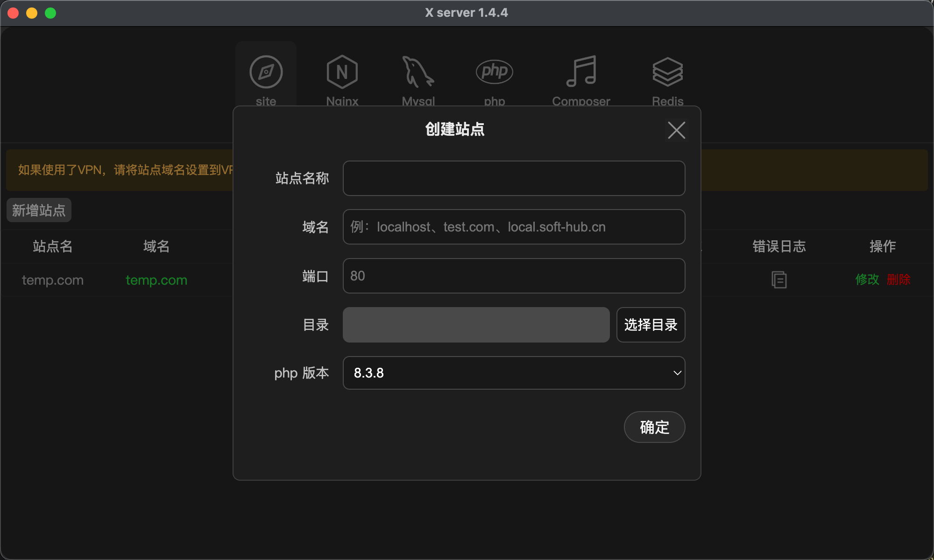The width and height of the screenshot is (934, 560).
Task: Click the green 修改 link
Action: [x=867, y=280]
